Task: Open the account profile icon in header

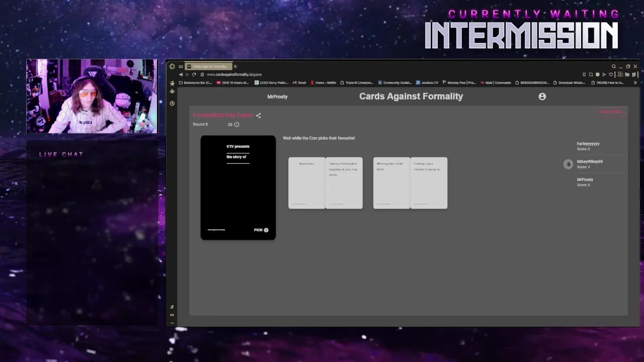Action: click(x=542, y=97)
